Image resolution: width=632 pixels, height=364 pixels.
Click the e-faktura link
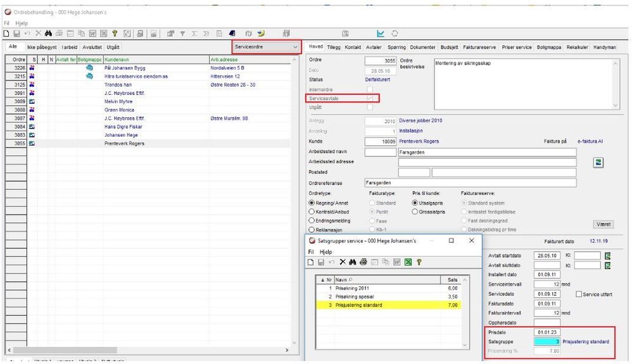tap(590, 142)
